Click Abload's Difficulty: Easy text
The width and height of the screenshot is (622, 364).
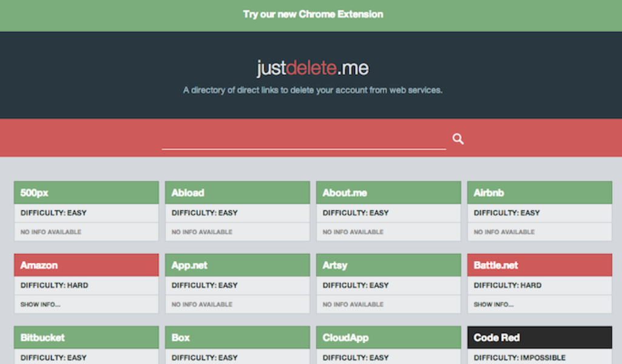pos(205,213)
